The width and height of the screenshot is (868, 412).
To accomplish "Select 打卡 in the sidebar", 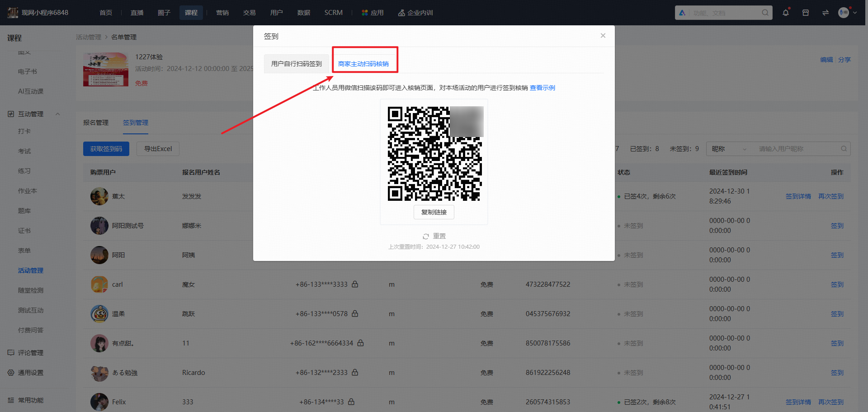I will coord(24,131).
